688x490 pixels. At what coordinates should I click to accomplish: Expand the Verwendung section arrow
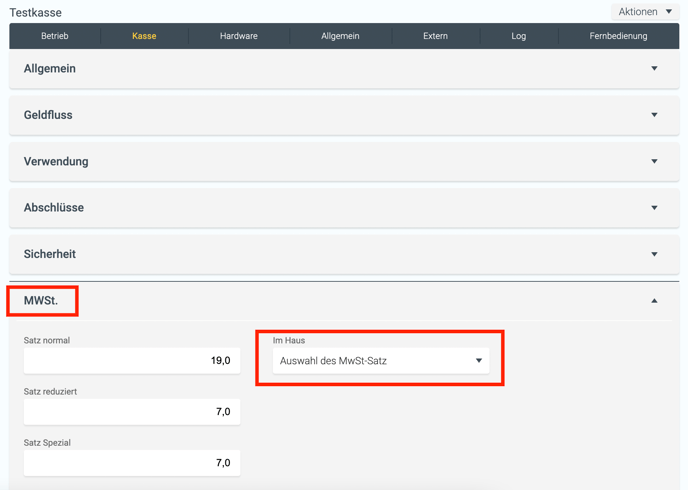pyautogui.click(x=655, y=161)
